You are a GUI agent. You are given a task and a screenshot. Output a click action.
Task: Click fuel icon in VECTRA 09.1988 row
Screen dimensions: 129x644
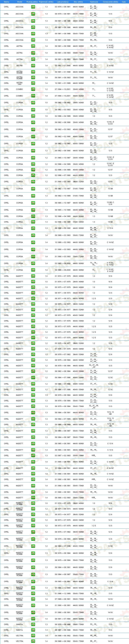[33, 641]
